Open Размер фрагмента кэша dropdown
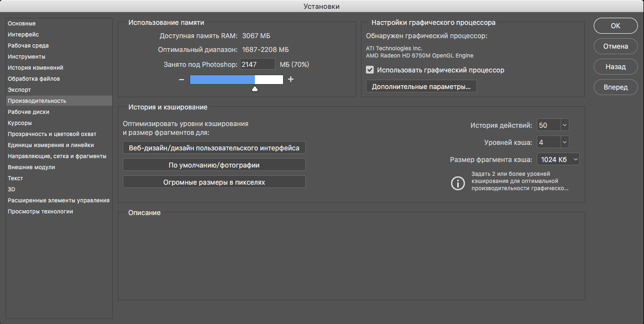The width and height of the screenshot is (644, 324). tap(558, 160)
